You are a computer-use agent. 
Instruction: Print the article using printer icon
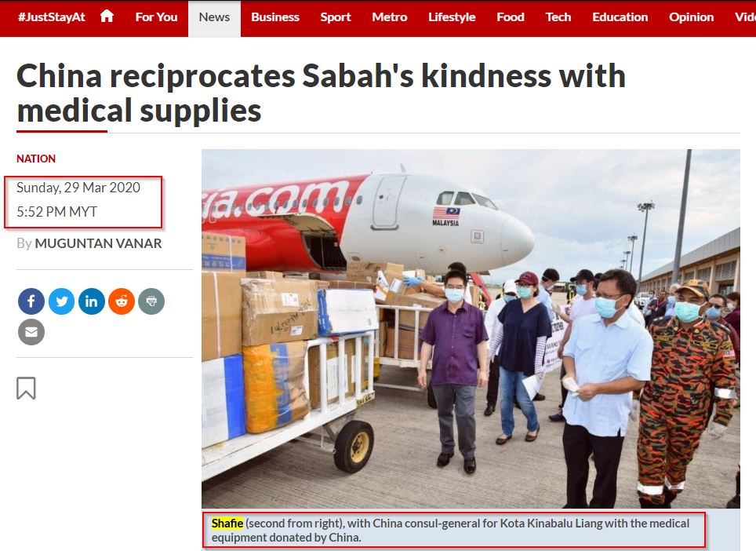(151, 301)
